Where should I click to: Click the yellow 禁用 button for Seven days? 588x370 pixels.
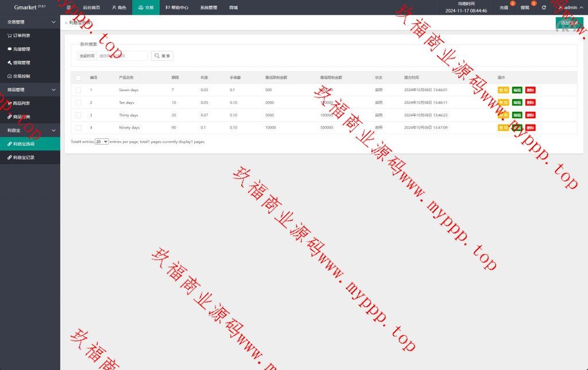(503, 90)
